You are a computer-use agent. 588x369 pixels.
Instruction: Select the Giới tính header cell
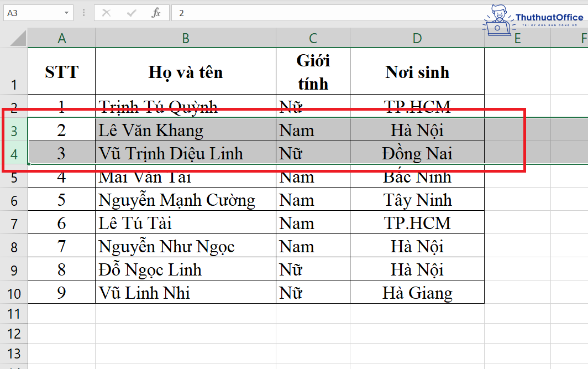[313, 71]
